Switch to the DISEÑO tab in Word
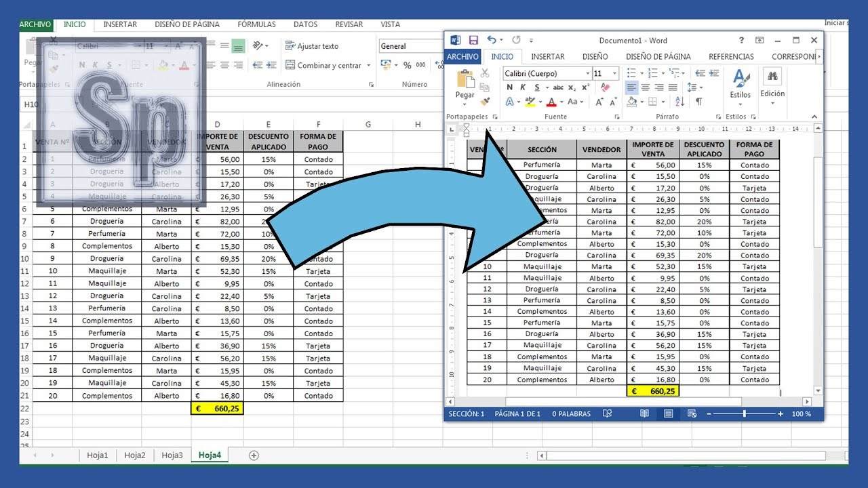 point(595,57)
